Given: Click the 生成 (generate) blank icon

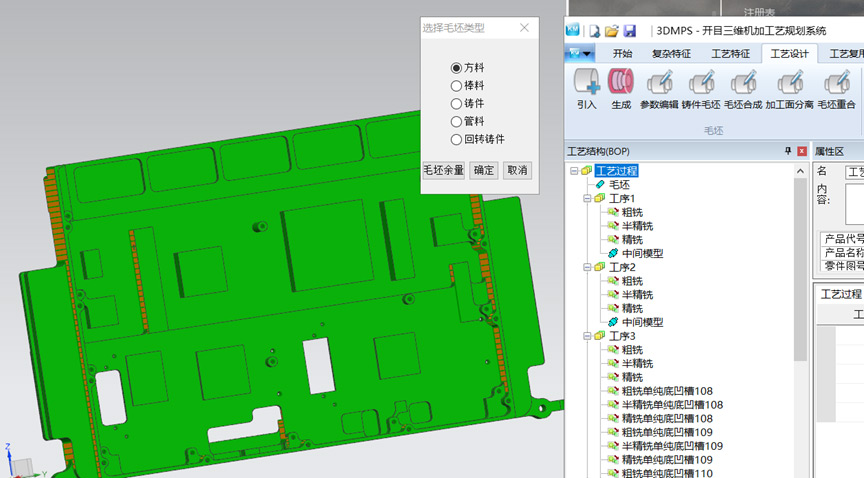Looking at the screenshot, I should click(x=621, y=84).
